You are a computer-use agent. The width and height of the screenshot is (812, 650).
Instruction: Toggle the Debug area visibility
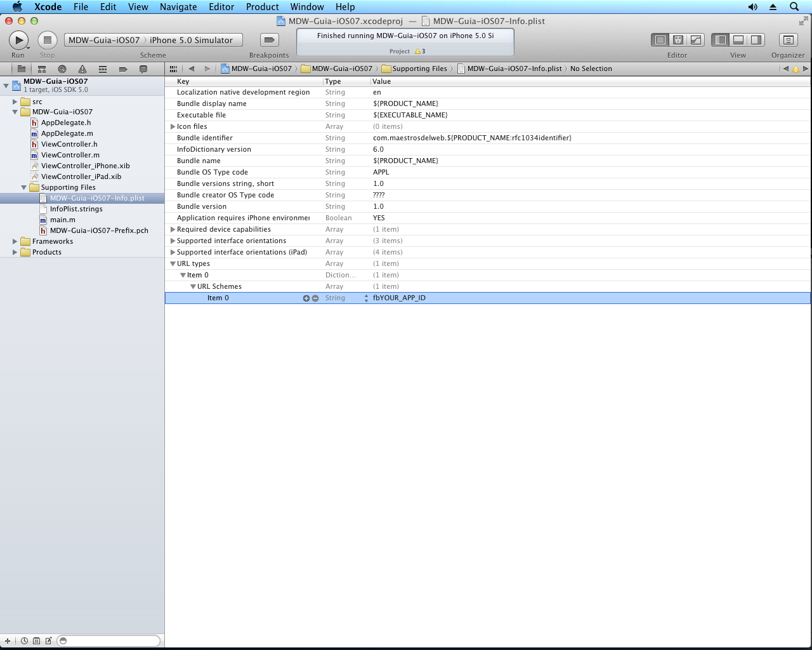[738, 40]
